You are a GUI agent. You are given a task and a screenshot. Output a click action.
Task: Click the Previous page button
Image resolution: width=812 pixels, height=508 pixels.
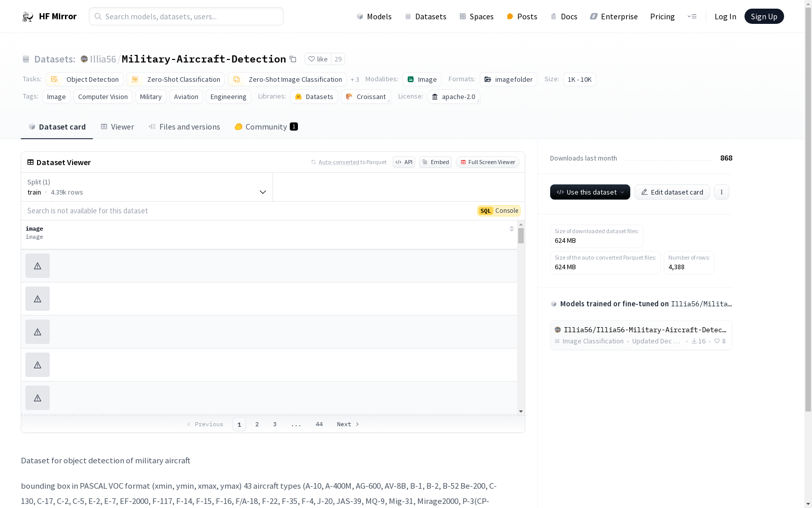pyautogui.click(x=205, y=424)
